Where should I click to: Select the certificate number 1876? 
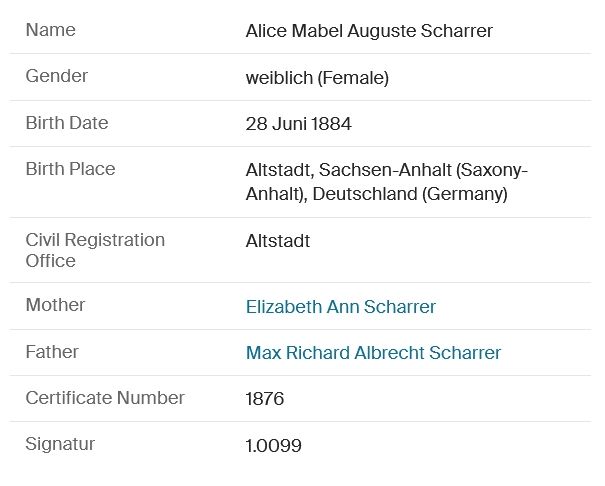265,399
